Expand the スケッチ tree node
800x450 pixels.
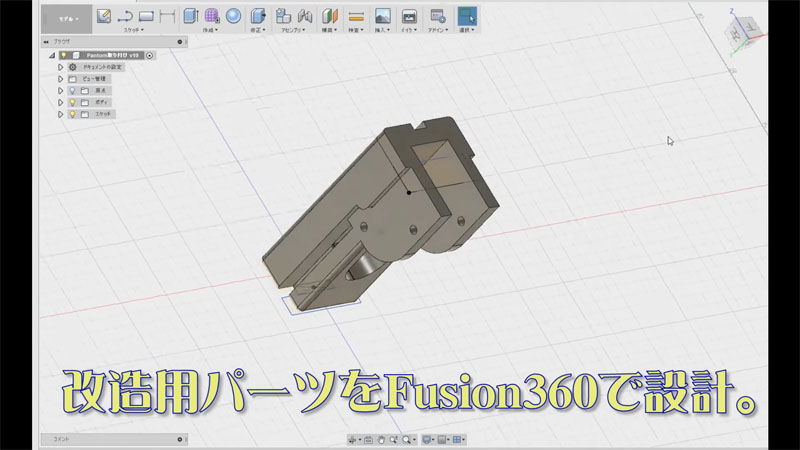pyautogui.click(x=60, y=114)
